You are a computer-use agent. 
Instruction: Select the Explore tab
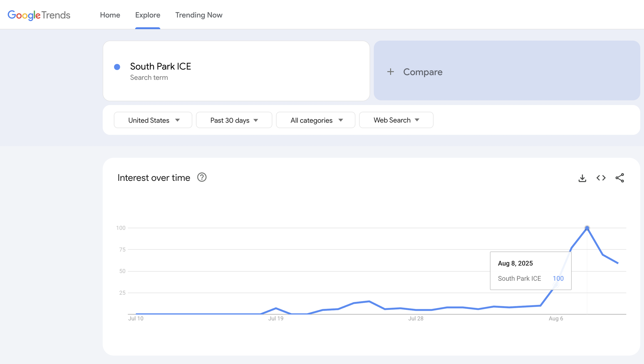(148, 15)
